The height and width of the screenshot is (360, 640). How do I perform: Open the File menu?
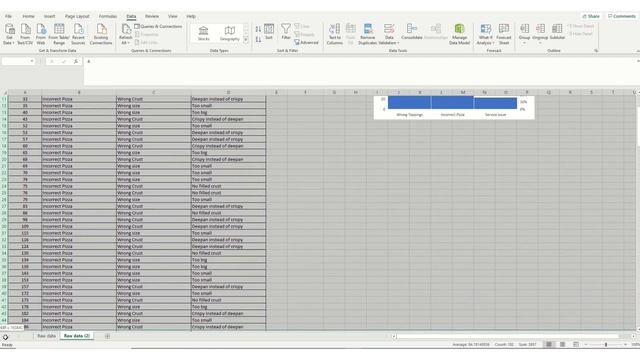click(x=8, y=16)
